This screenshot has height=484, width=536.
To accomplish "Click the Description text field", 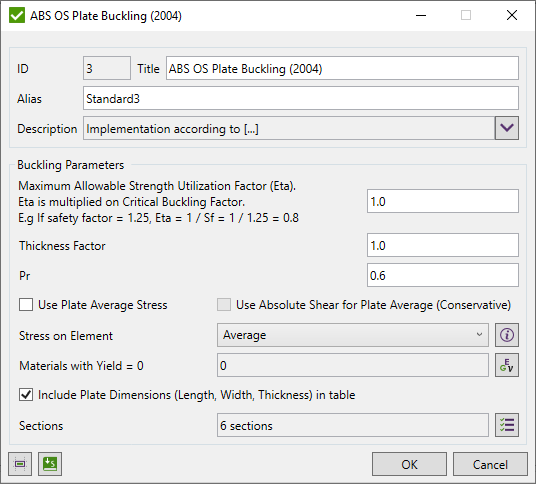I will pyautogui.click(x=289, y=128).
